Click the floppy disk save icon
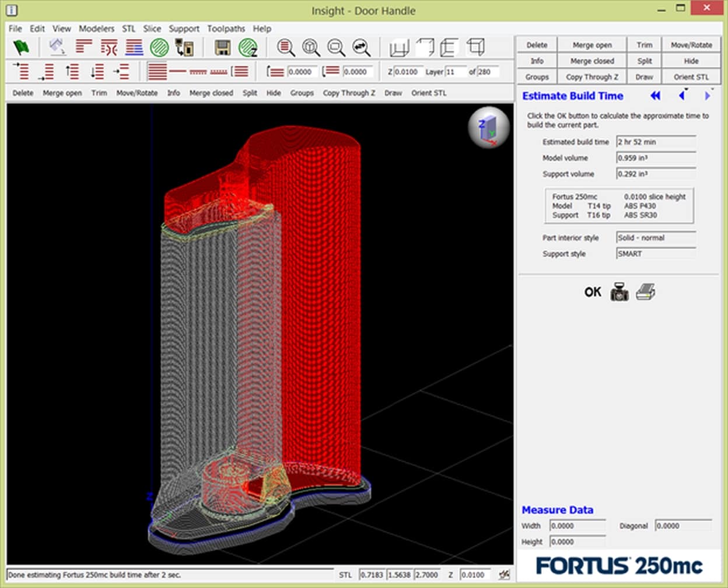The width and height of the screenshot is (728, 588). click(x=222, y=47)
